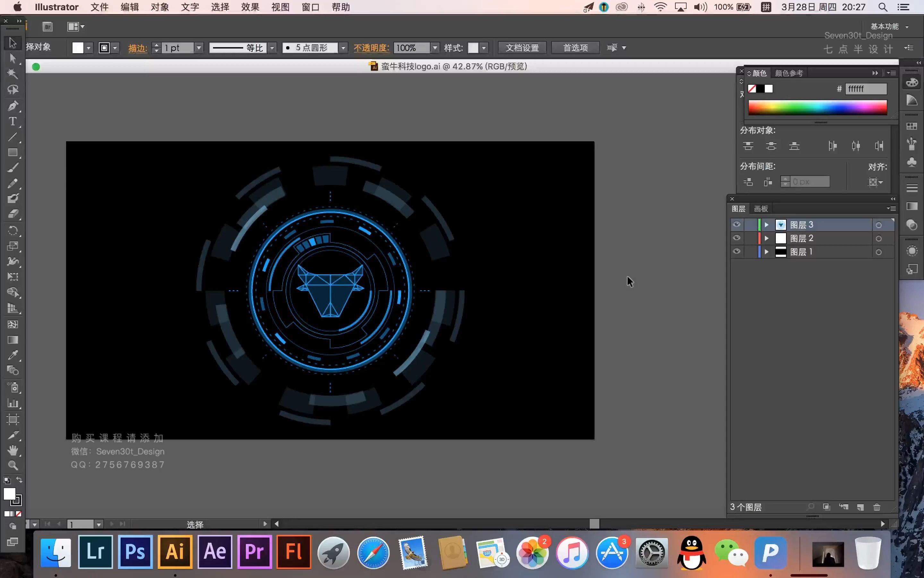
Task: Select the Gradient tool
Action: pyautogui.click(x=13, y=340)
